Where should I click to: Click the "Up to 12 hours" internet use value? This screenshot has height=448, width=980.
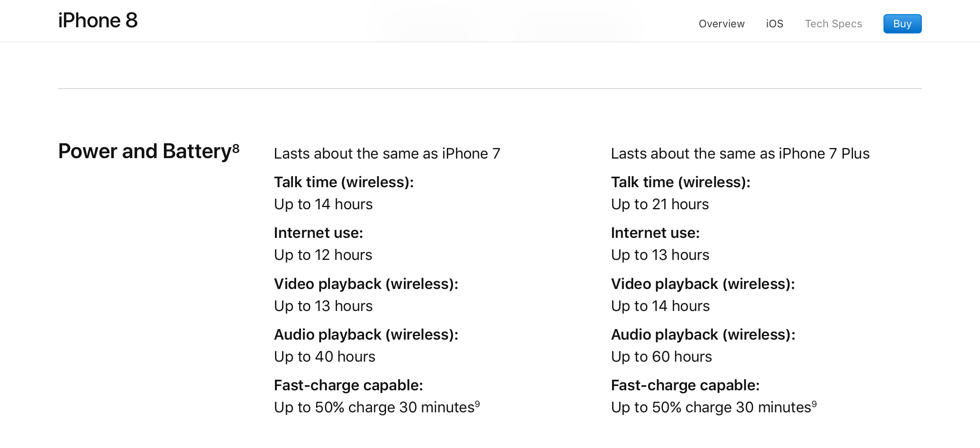(x=323, y=255)
